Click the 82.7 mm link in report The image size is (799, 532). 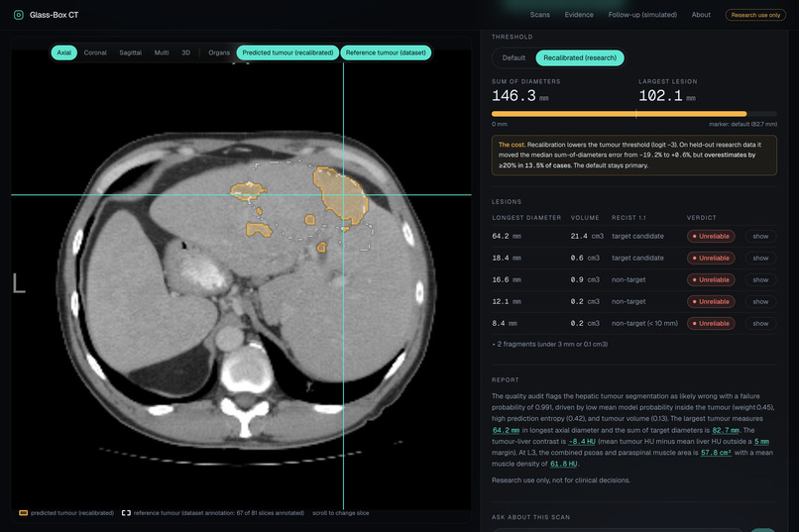726,430
